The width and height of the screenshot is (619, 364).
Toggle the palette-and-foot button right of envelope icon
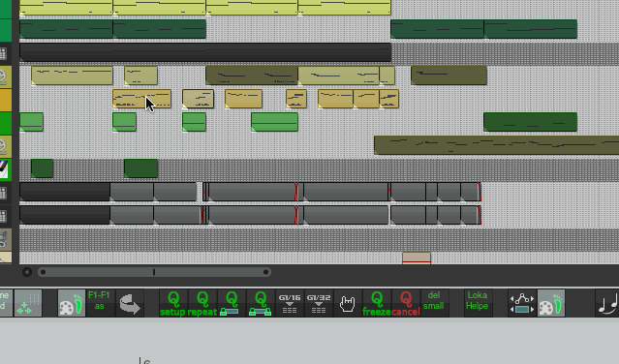(x=551, y=303)
